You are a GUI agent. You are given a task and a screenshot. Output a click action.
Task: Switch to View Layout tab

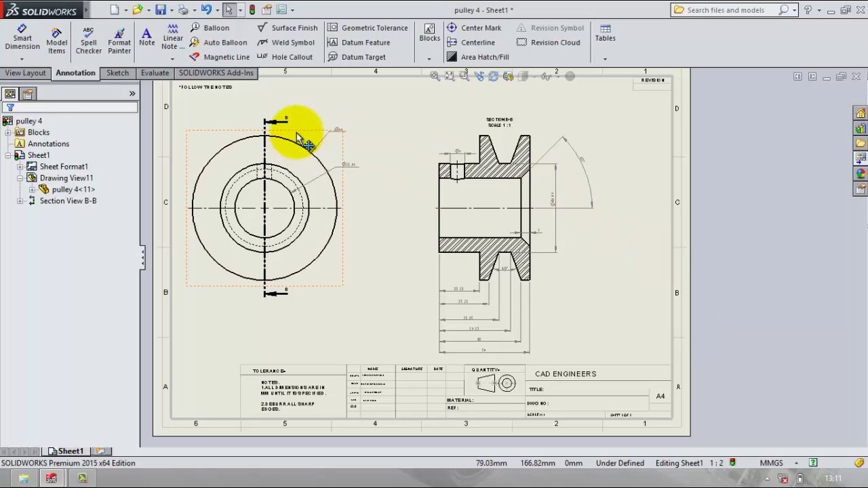pos(25,73)
